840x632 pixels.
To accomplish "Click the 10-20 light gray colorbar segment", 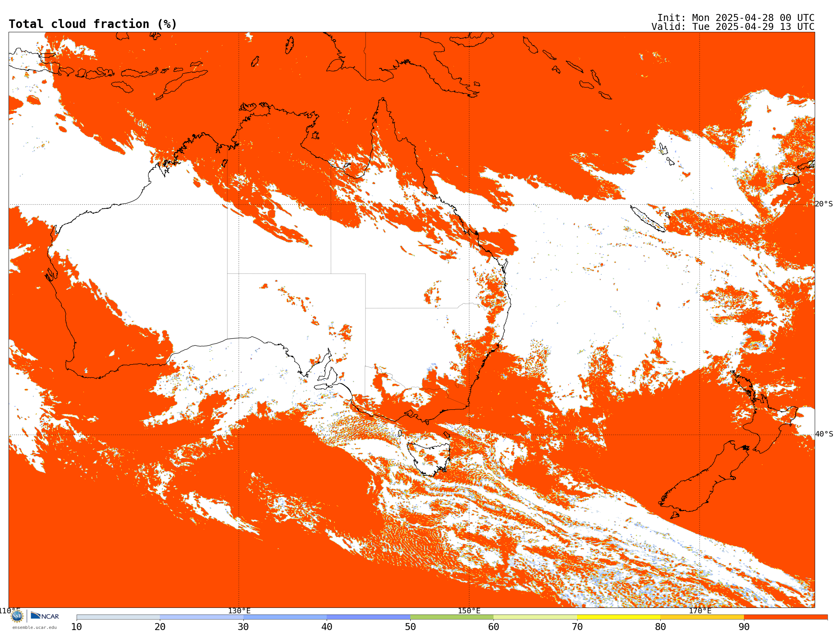I will point(118,617).
